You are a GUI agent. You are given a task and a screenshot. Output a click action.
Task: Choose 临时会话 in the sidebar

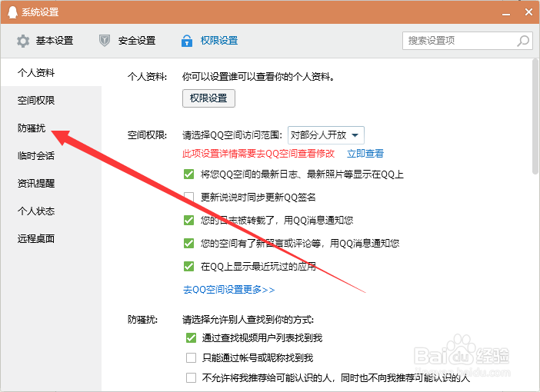(x=51, y=155)
